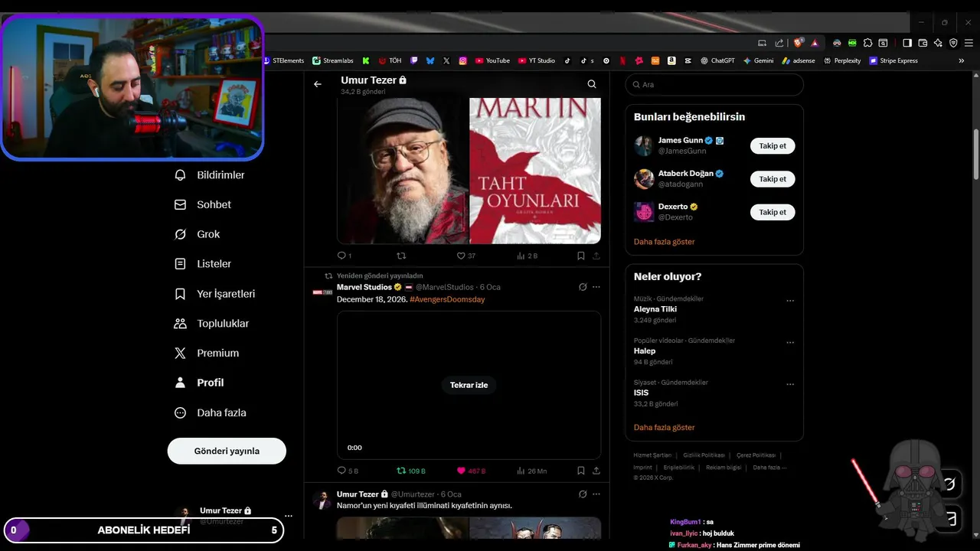980x551 pixels.
Task: Open the Brave wallet icon
Action: click(x=923, y=43)
